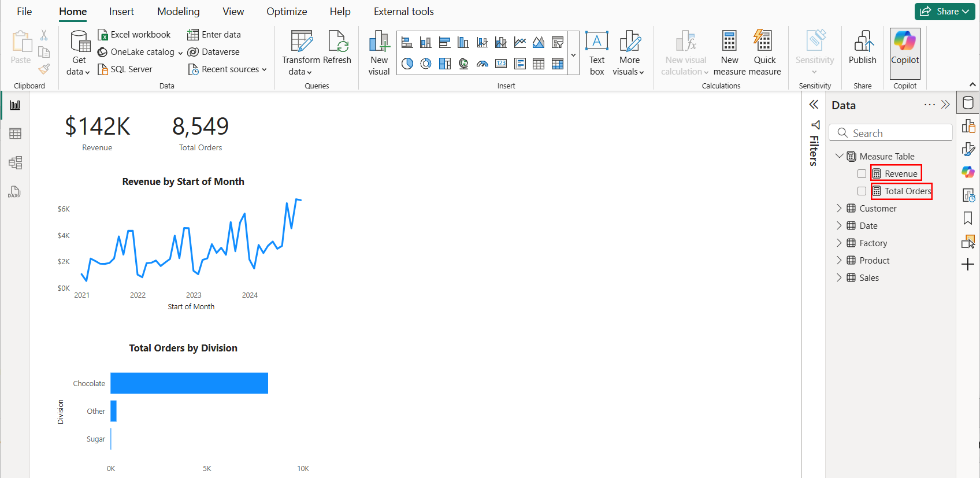Insert a stacked bar chart visual
This screenshot has height=478, width=980.
pyautogui.click(x=407, y=42)
